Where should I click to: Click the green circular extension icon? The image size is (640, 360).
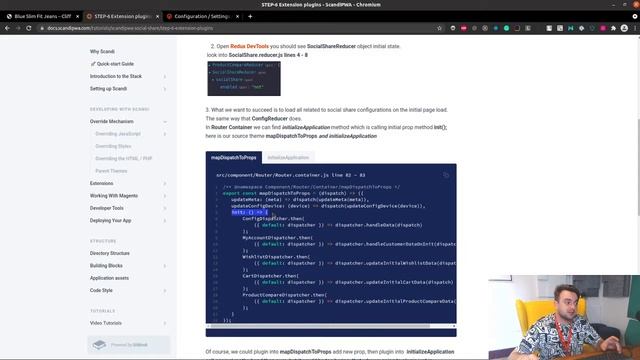(507, 28)
